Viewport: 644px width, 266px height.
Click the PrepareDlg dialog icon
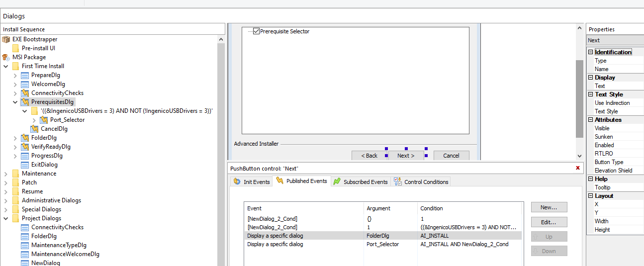coord(25,75)
